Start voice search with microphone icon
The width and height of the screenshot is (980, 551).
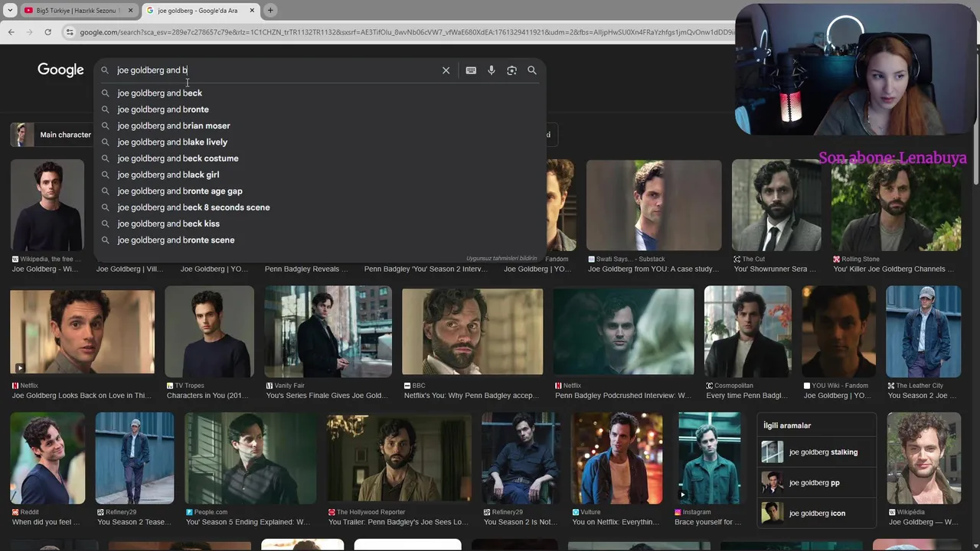(x=492, y=70)
